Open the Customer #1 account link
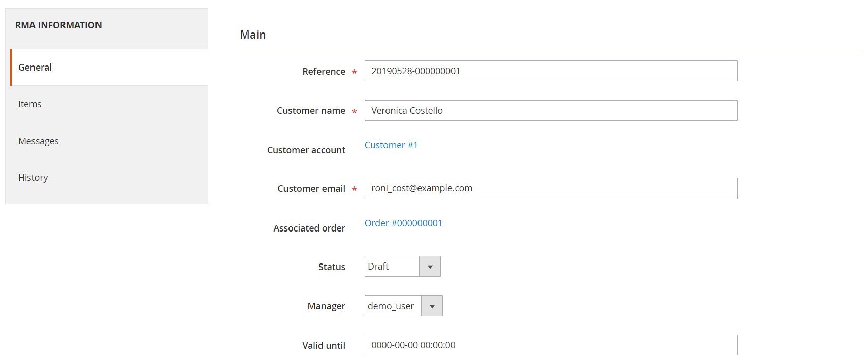This screenshot has width=868, height=363. click(x=391, y=145)
